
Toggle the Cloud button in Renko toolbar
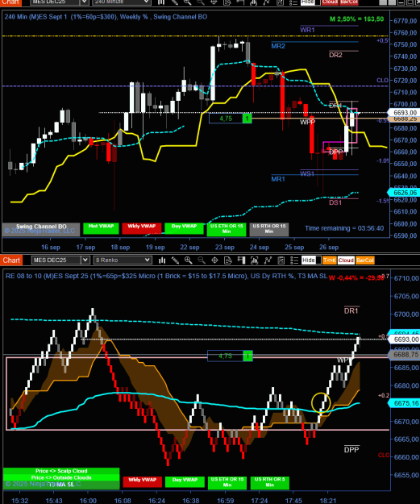346,260
